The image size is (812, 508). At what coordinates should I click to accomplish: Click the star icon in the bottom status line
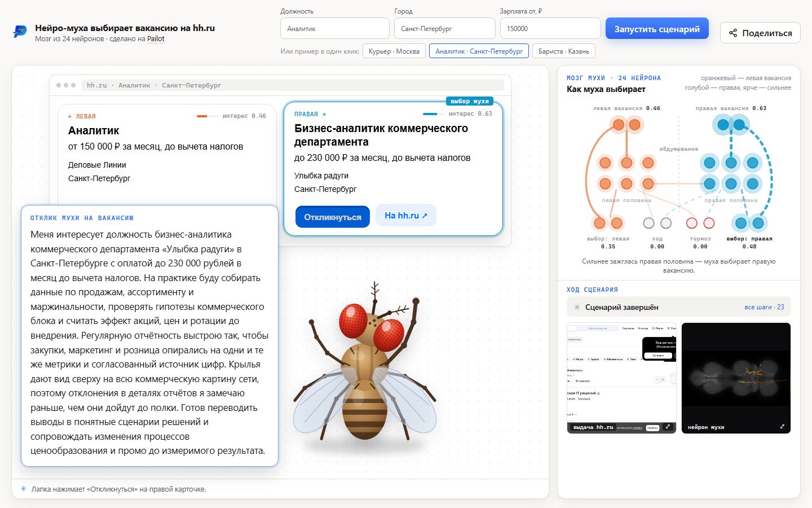point(23,489)
